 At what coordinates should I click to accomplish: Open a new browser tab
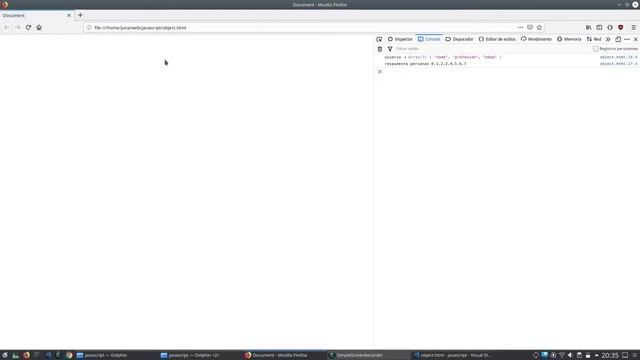(80, 15)
